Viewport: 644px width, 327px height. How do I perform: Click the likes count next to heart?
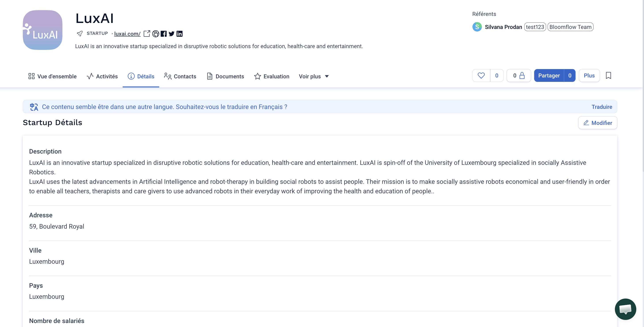(x=497, y=75)
